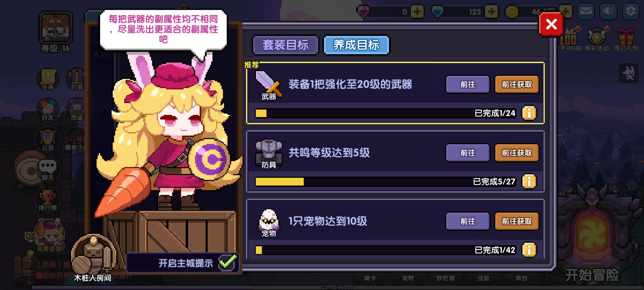Add diamonds with the plus icon
Viewport: 644px width, 290px height.
click(491, 11)
